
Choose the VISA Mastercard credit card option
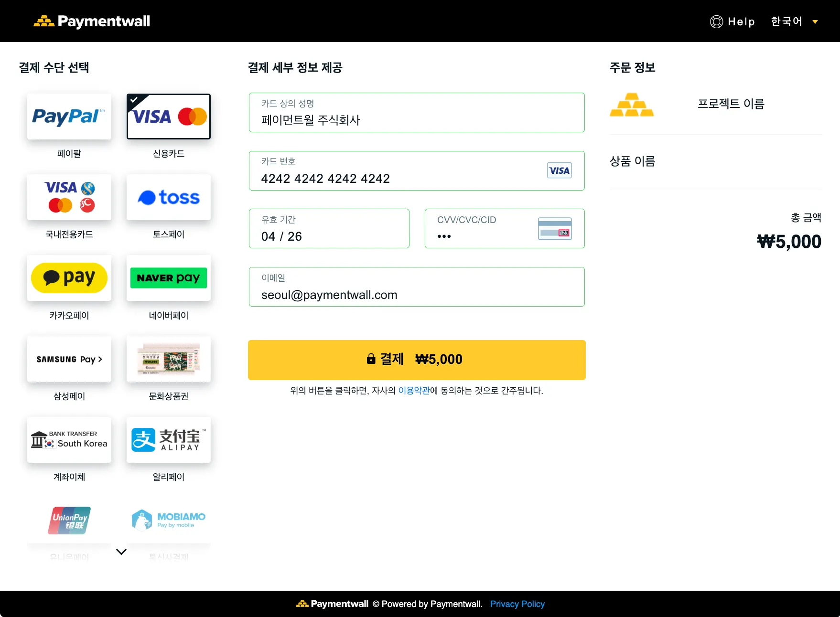click(169, 117)
